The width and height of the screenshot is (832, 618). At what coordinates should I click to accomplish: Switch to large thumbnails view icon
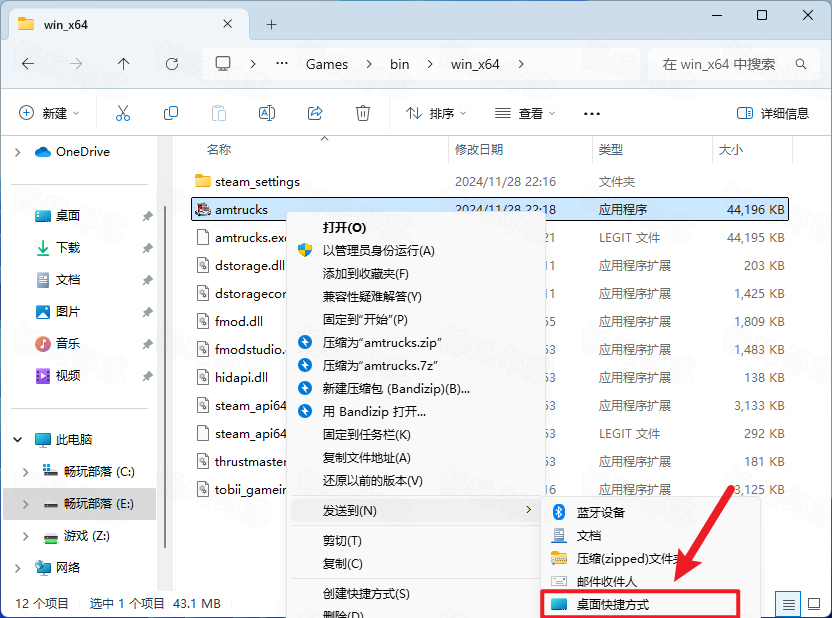[x=814, y=604]
